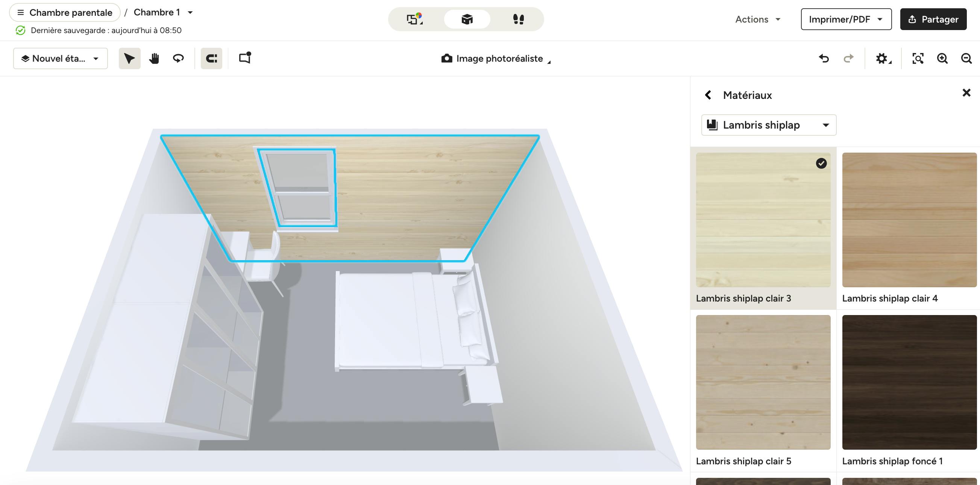Redo the last action
Screen dimensions: 980x485
pos(848,58)
